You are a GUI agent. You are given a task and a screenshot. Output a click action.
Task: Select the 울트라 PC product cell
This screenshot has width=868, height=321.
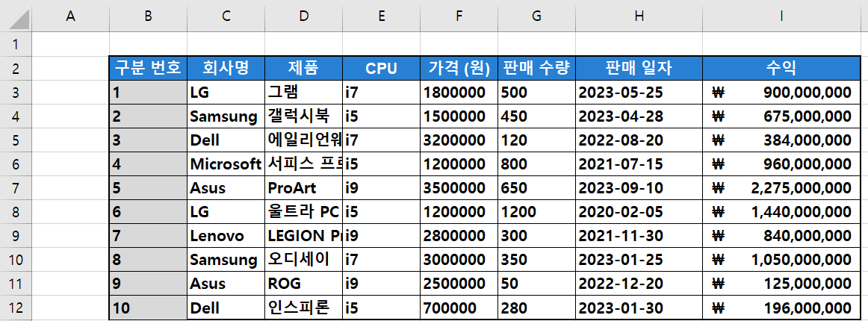303,211
